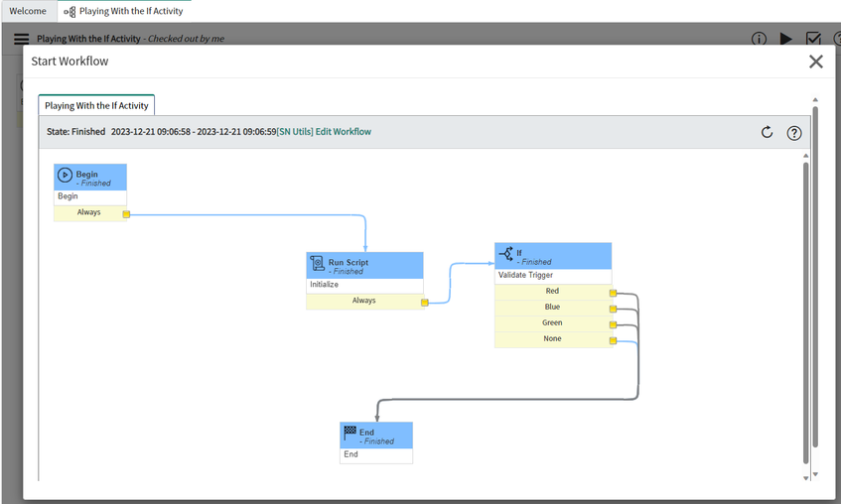Click the outer scrollbar up arrow

pyautogui.click(x=815, y=100)
